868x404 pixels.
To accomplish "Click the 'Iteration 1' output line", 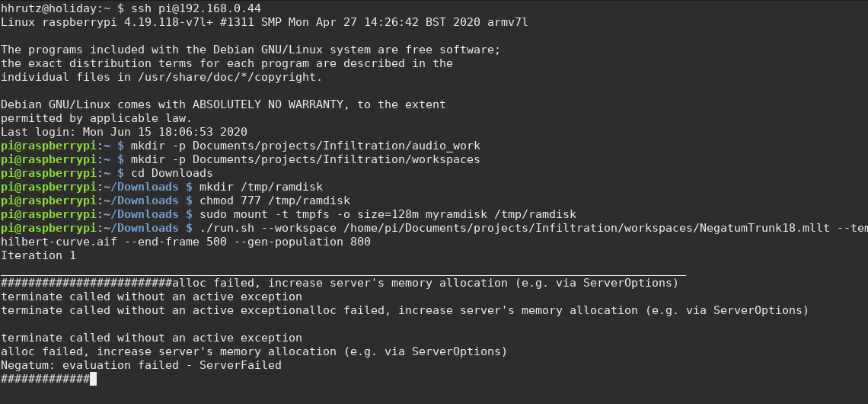I will [x=38, y=255].
